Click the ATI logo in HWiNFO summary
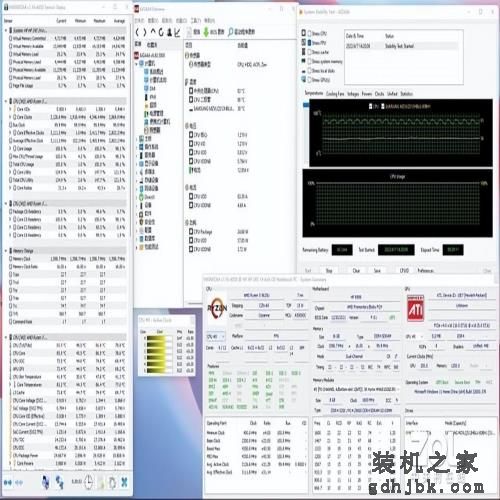 click(x=416, y=308)
